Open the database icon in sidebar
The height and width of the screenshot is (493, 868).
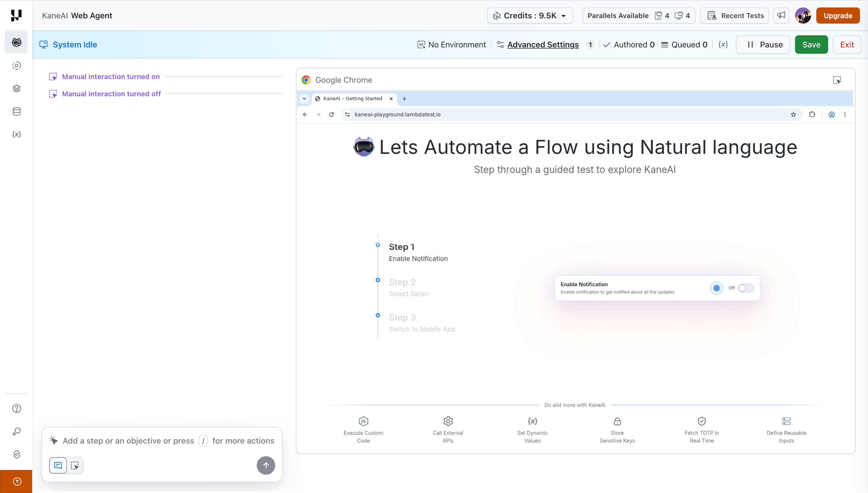tap(16, 111)
